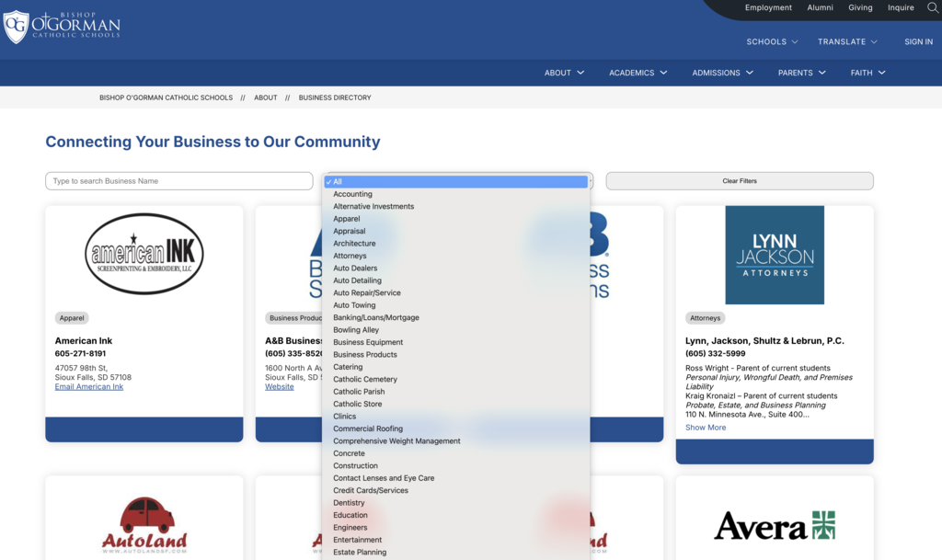The width and height of the screenshot is (942, 560).
Task: Pick Dentistry from the category list
Action: tap(349, 503)
